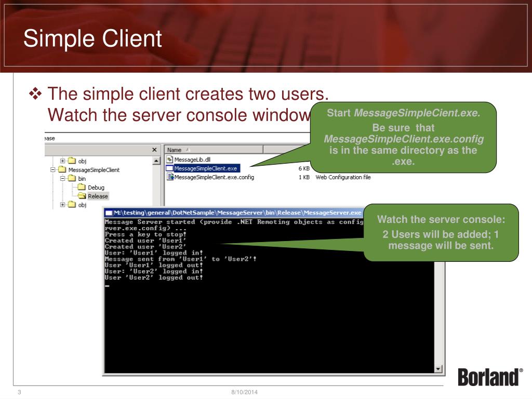Screen dimensions: 532x399
Task: Click the Web Configuration file type
Action: [343, 177]
